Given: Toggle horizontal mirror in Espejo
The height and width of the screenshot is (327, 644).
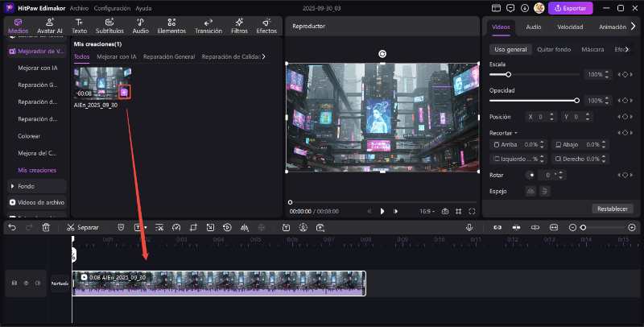Looking at the screenshot, I should pyautogui.click(x=530, y=191).
